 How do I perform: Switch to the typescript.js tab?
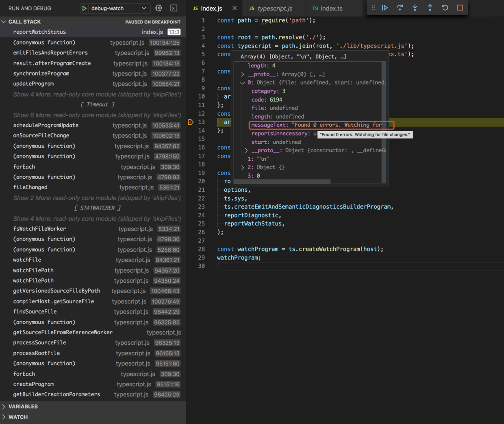[275, 8]
